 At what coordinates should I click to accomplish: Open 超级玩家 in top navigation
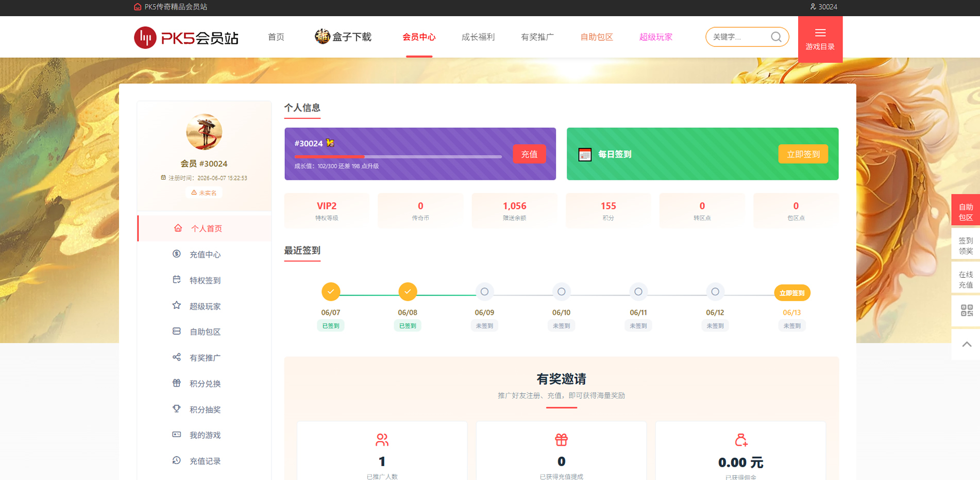(x=656, y=37)
